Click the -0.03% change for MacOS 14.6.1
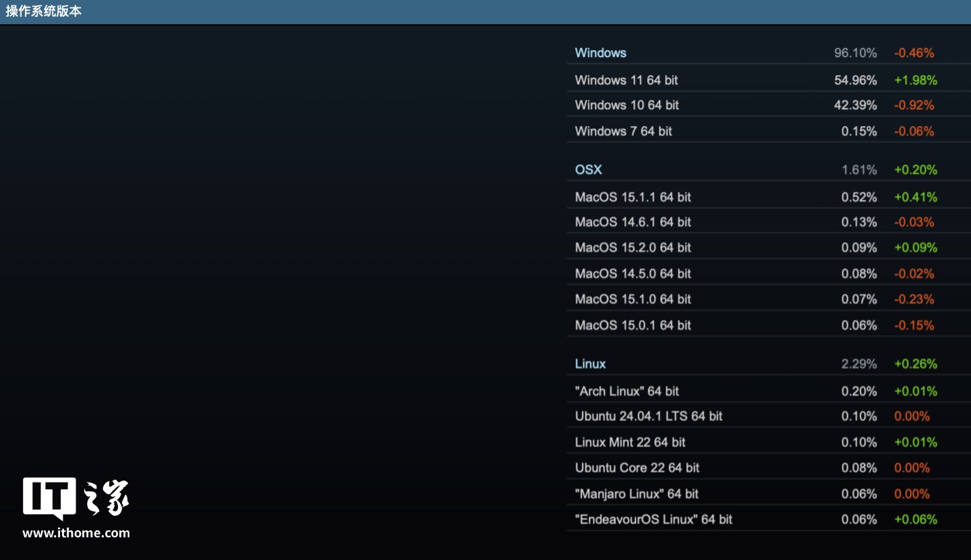 point(914,222)
